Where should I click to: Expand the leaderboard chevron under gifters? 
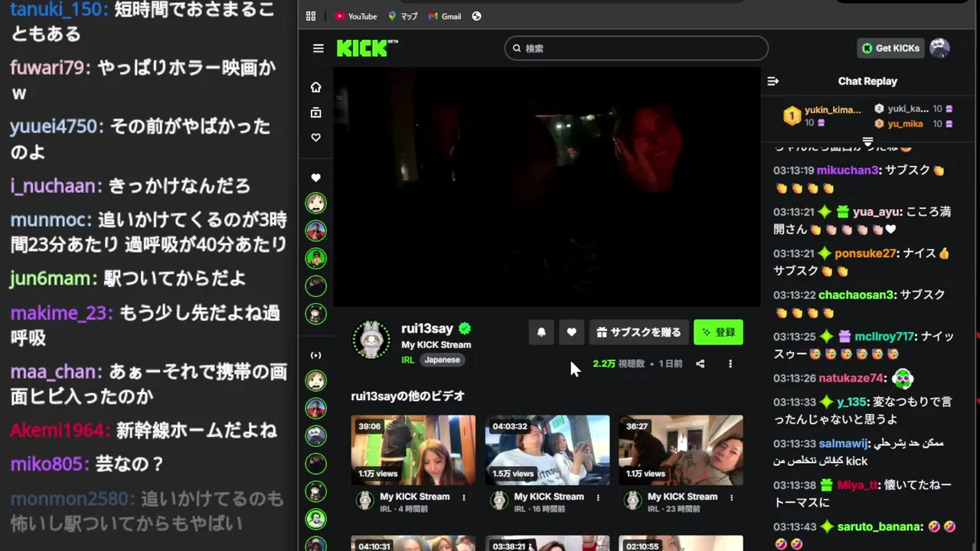pos(867,142)
